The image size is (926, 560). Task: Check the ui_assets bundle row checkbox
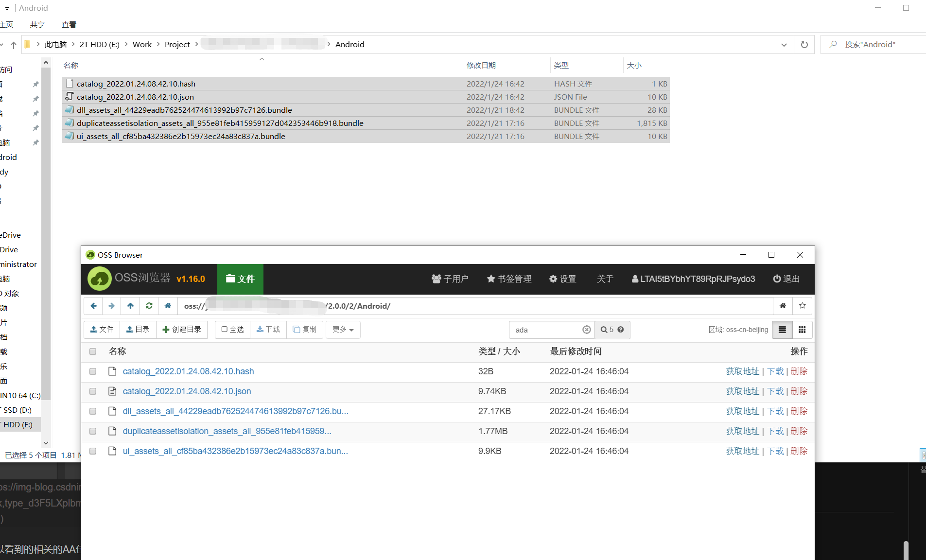click(x=92, y=451)
